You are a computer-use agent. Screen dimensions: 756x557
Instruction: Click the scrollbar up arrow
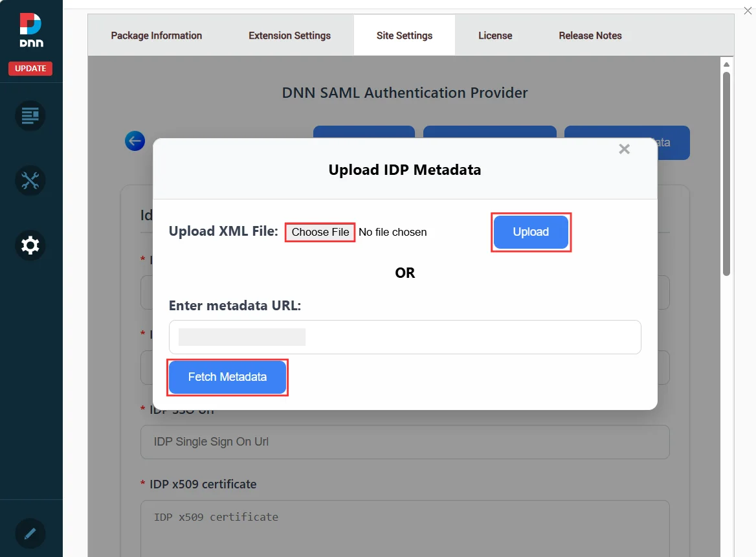coord(727,64)
